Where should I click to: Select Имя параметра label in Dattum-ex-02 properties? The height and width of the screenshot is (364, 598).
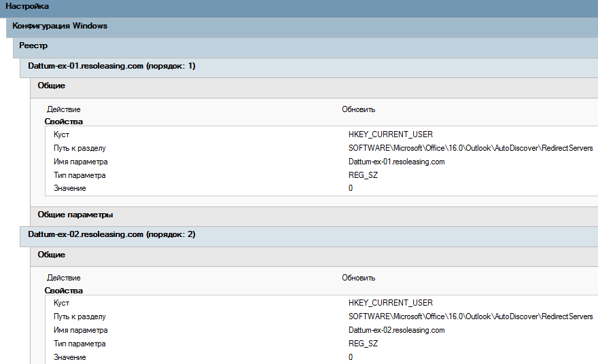click(x=80, y=331)
